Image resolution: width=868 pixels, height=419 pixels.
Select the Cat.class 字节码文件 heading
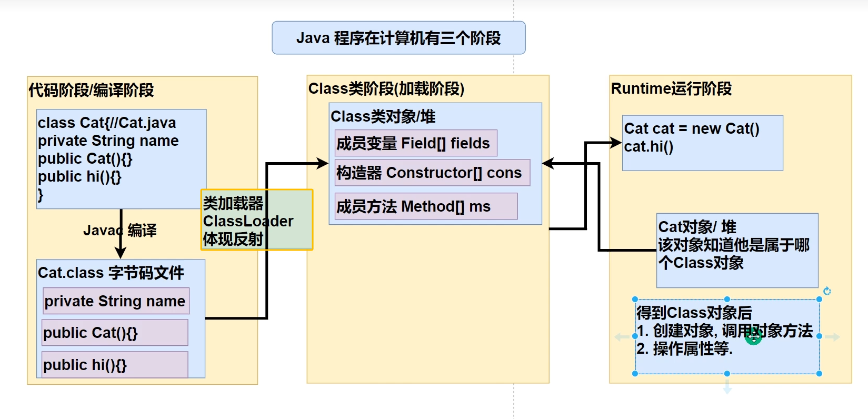click(x=111, y=273)
